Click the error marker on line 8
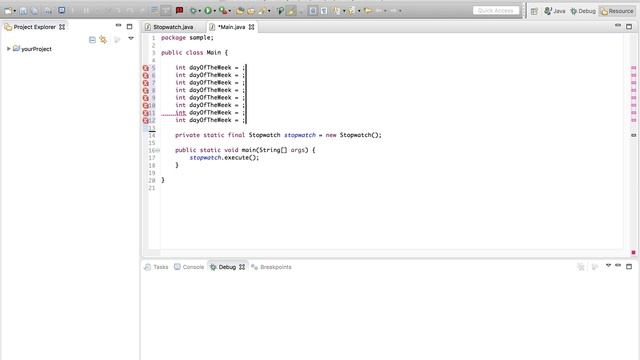640x360 pixels. [x=146, y=90]
